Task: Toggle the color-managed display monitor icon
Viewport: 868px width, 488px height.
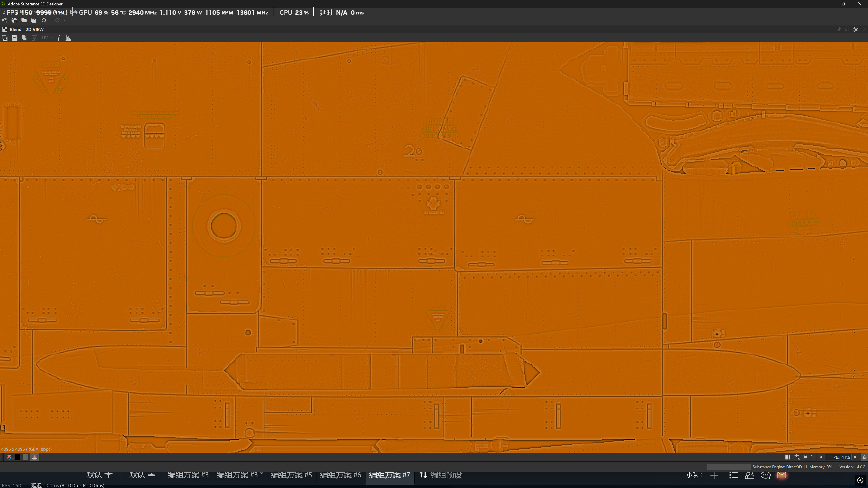Action: pos(34,457)
